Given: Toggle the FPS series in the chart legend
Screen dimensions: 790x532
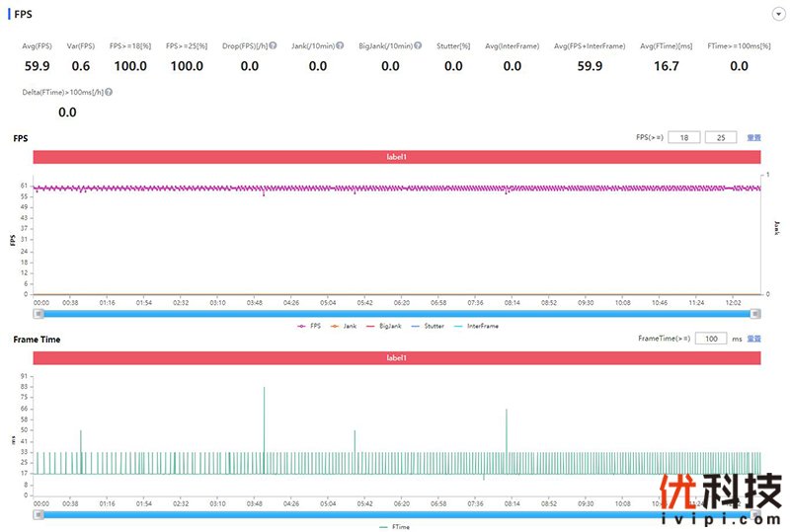Looking at the screenshot, I should pyautogui.click(x=309, y=325).
